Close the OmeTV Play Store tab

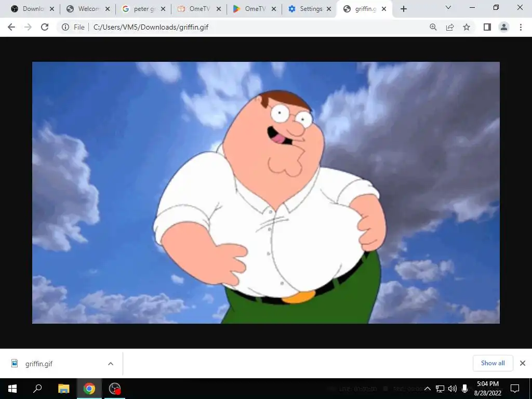(x=274, y=9)
